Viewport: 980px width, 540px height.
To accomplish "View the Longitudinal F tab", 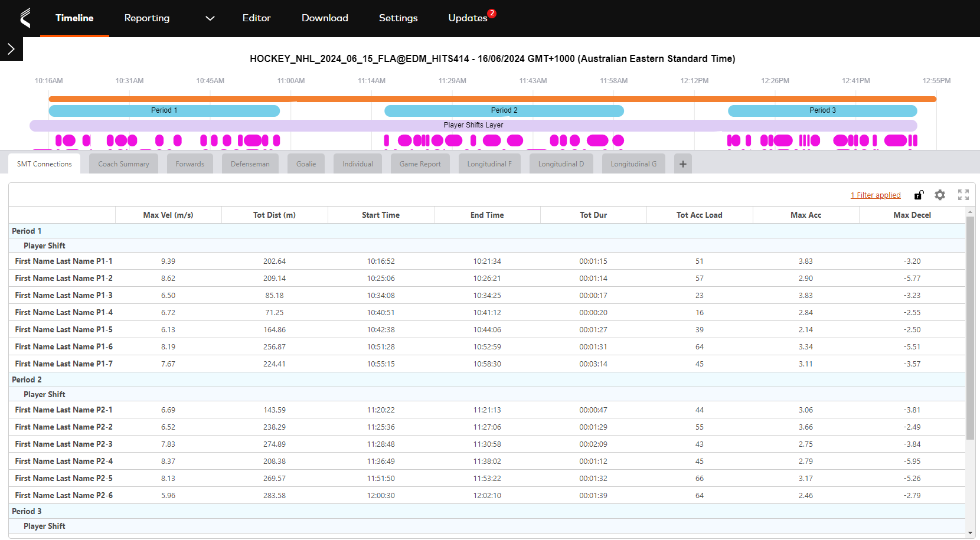I will (x=489, y=163).
